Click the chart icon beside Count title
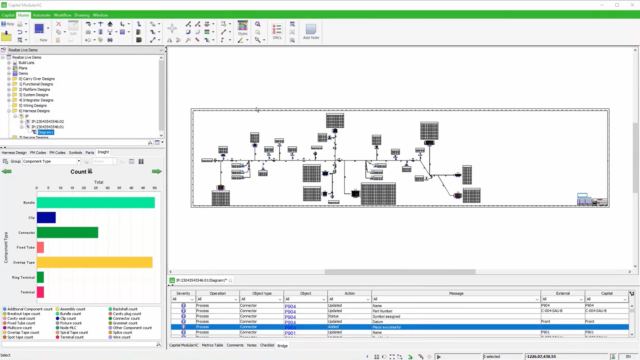 [x=90, y=171]
